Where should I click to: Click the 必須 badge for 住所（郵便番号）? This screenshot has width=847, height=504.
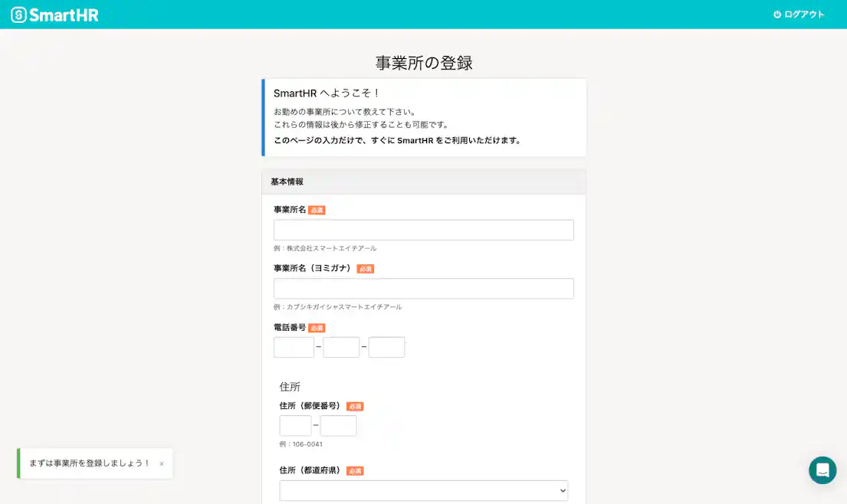point(354,407)
